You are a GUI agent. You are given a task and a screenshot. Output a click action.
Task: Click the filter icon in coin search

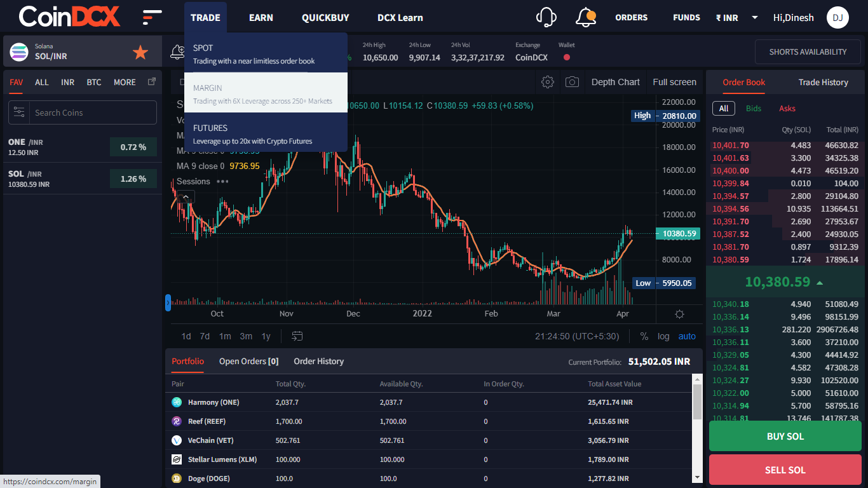coord(19,112)
